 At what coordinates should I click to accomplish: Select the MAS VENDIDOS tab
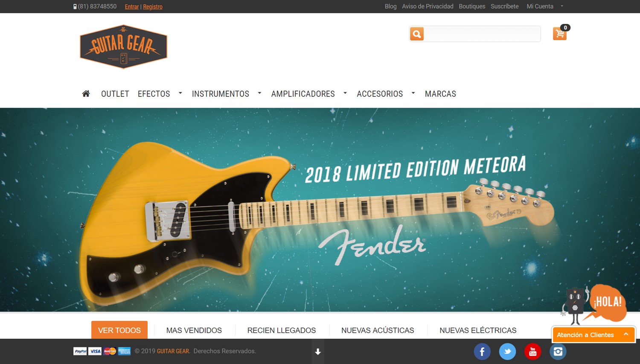coord(194,330)
